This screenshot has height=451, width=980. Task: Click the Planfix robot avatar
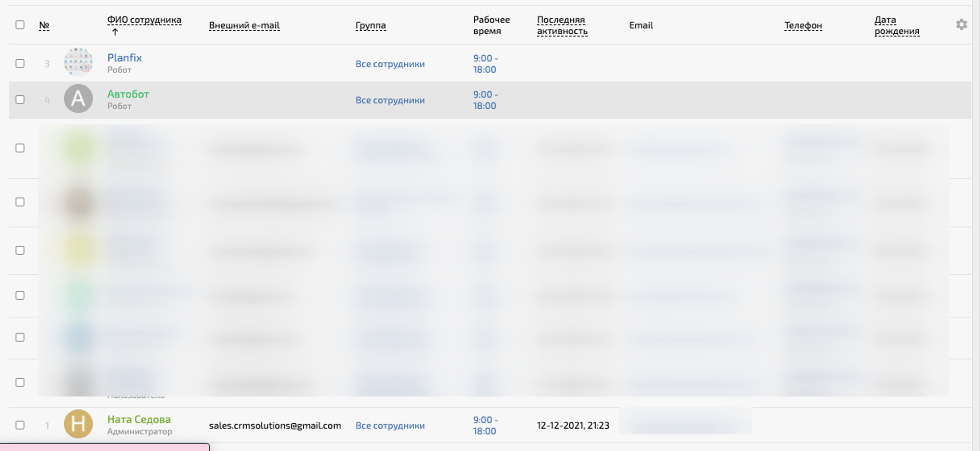click(x=78, y=63)
